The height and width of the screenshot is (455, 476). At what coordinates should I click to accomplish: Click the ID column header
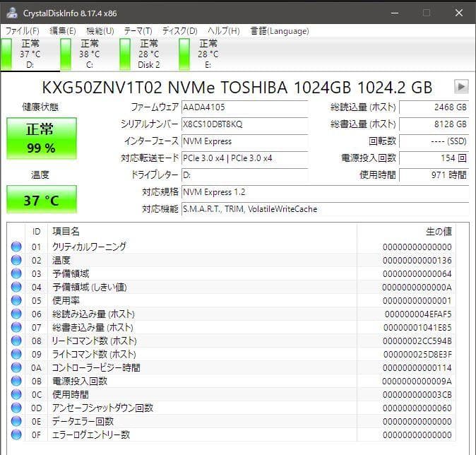(x=36, y=232)
